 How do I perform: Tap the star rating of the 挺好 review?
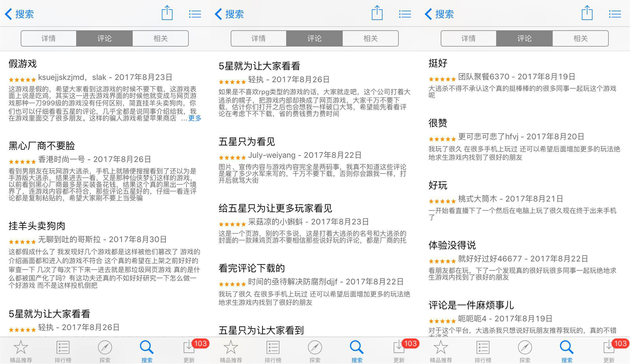442,79
